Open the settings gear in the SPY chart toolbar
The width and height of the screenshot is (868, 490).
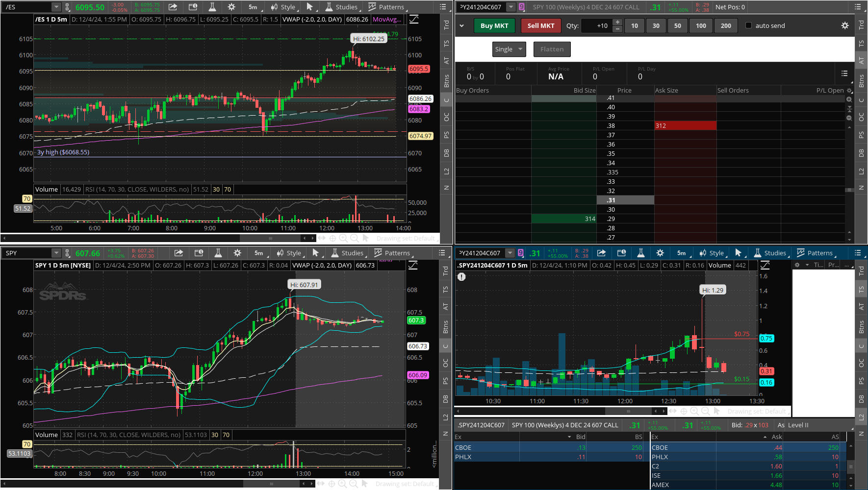point(237,253)
